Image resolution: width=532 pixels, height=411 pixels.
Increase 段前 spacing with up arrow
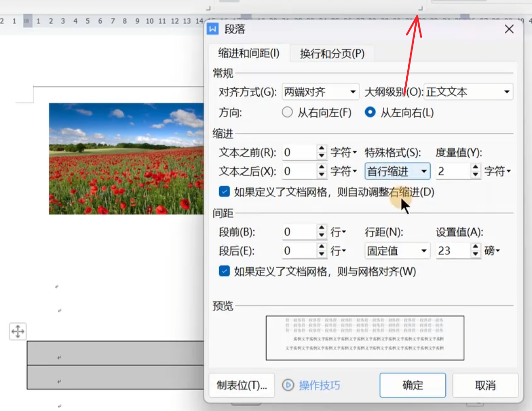321,228
